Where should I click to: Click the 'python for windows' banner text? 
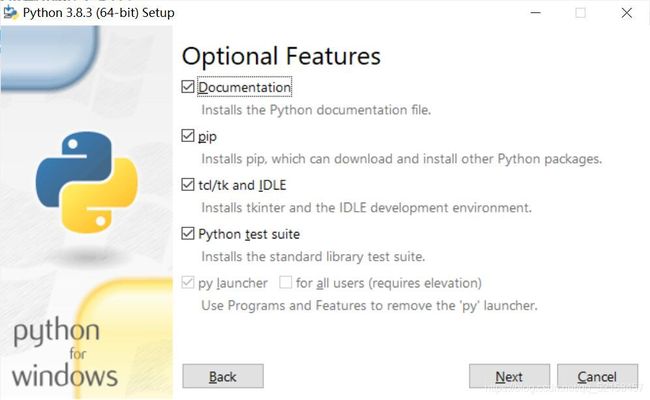tap(65, 354)
